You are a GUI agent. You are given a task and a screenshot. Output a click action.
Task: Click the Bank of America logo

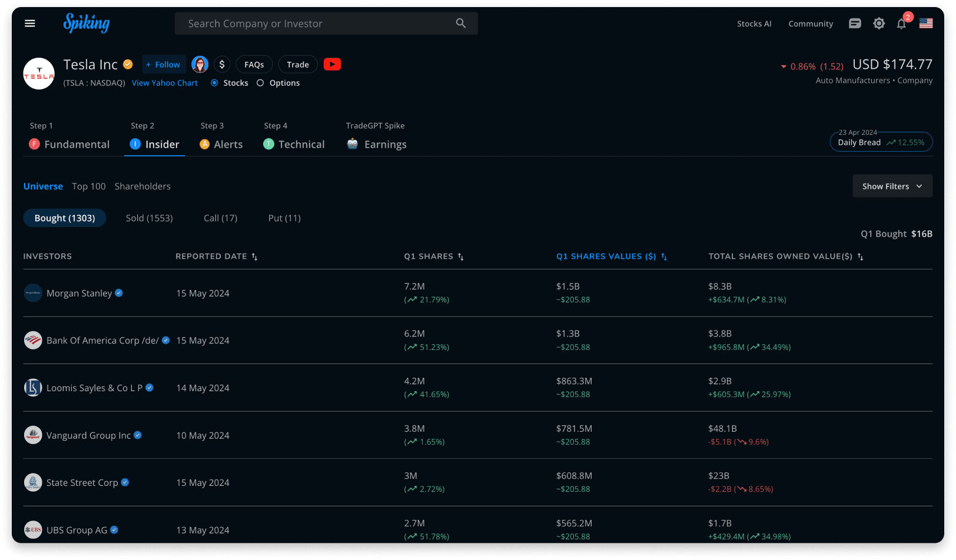(x=33, y=340)
